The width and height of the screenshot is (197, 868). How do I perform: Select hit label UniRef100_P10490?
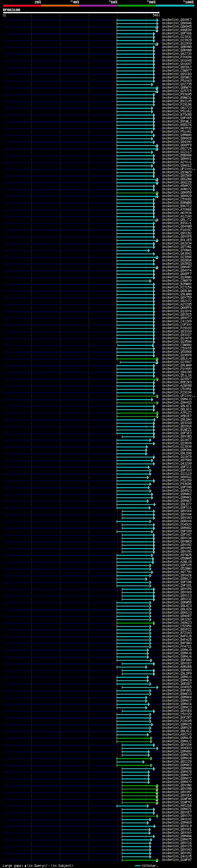(177, 369)
